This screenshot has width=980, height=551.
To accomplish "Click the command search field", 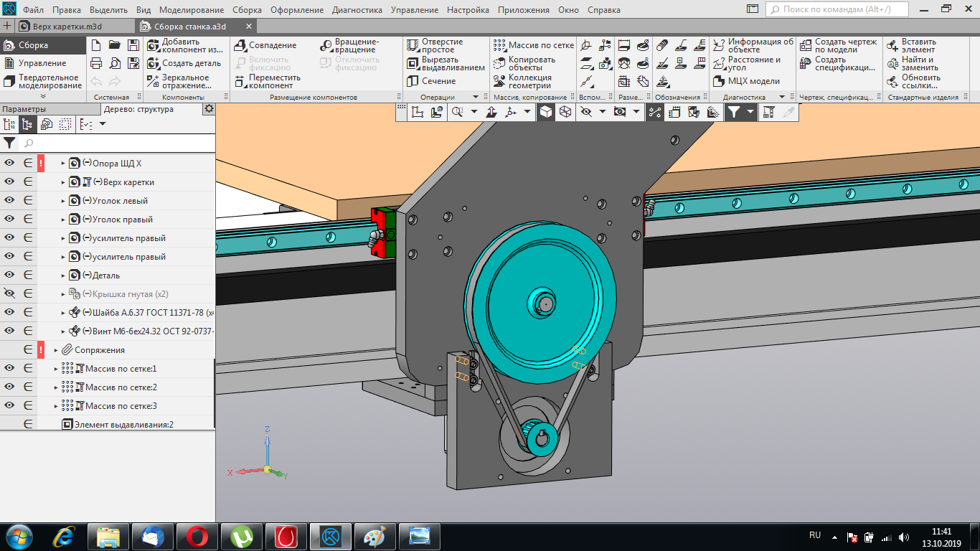I will pyautogui.click(x=838, y=9).
